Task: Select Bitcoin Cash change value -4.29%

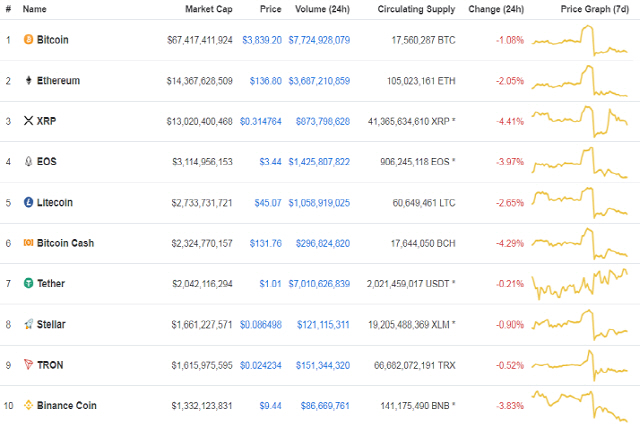Action: pyautogui.click(x=510, y=243)
